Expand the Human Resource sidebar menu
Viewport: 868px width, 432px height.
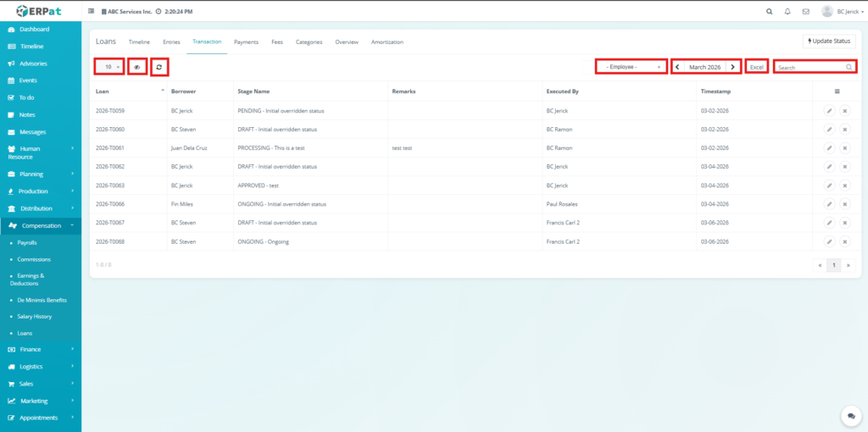click(x=41, y=152)
